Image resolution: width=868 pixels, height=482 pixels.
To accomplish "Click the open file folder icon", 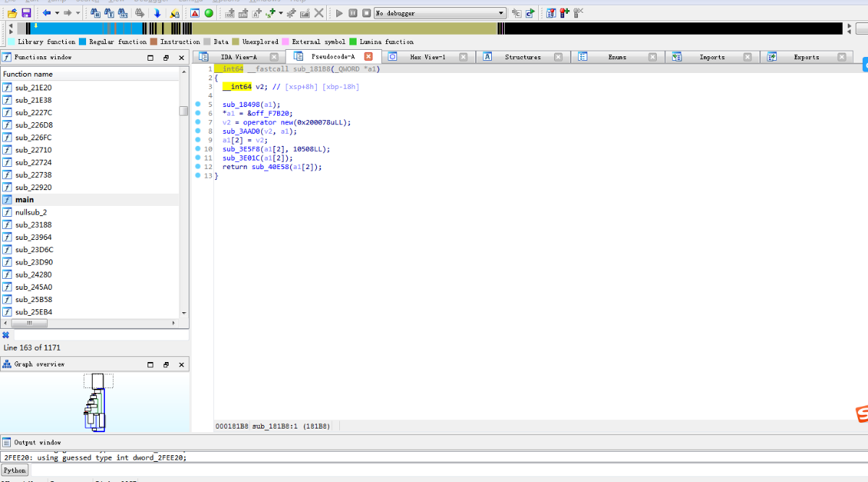I will tap(12, 13).
